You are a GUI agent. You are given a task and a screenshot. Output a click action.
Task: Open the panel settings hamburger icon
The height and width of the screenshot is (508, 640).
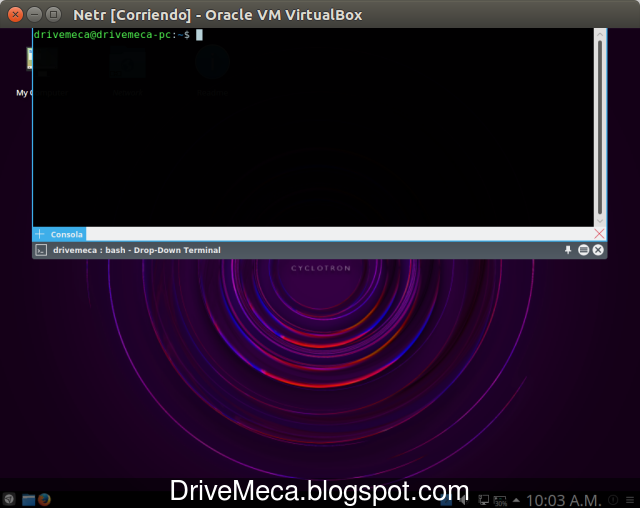[630, 500]
